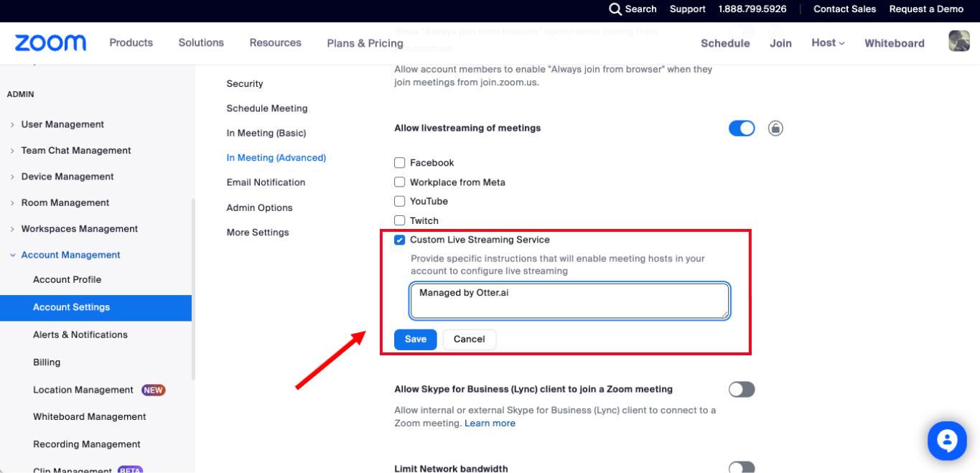Uncheck Custom Live Streaming Service checkbox
The image size is (980, 473).
coord(400,240)
